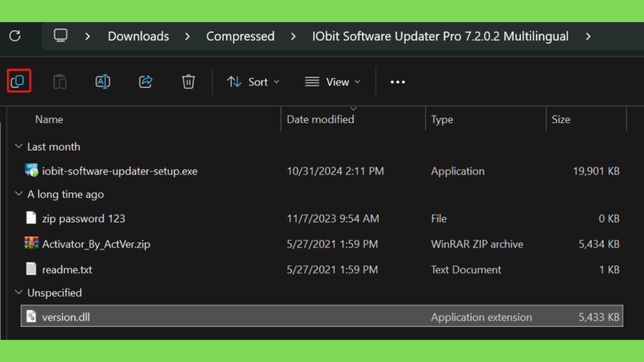Click the Share toolbar icon
Image resolution: width=644 pixels, height=362 pixels.
pos(145,82)
